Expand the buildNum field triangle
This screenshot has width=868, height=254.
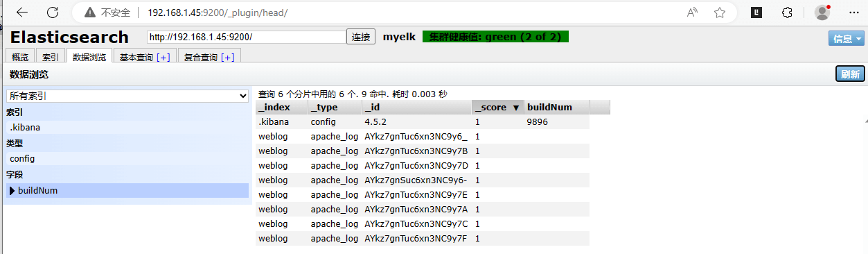[12, 190]
